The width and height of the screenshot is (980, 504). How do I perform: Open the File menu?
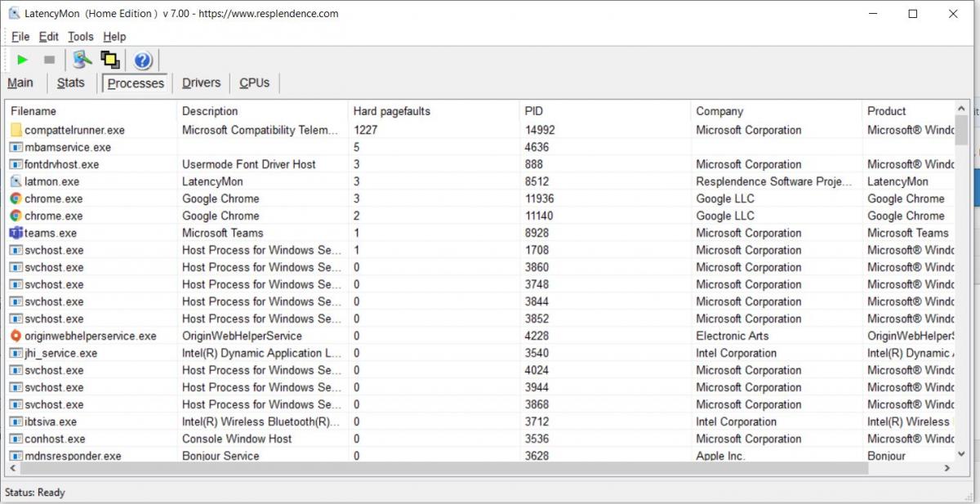point(20,37)
